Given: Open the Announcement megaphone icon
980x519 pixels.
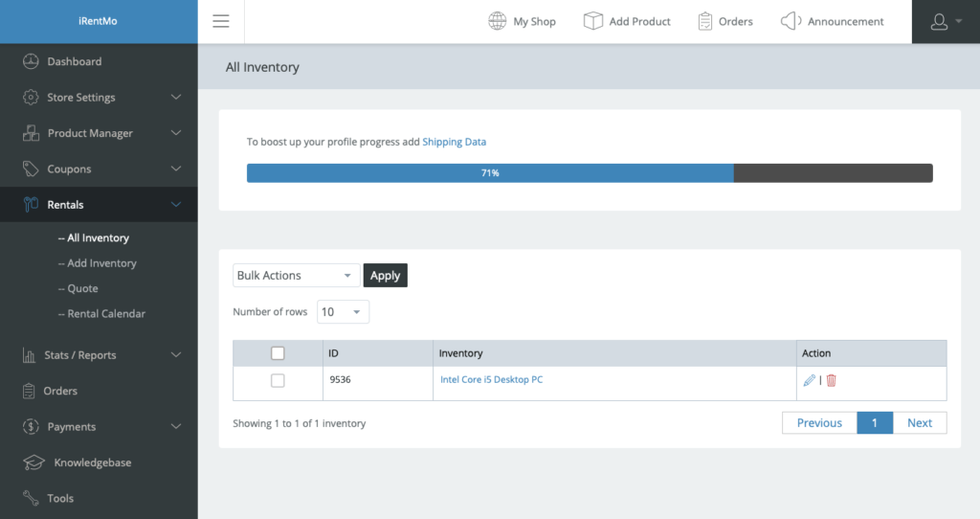Looking at the screenshot, I should 791,21.
